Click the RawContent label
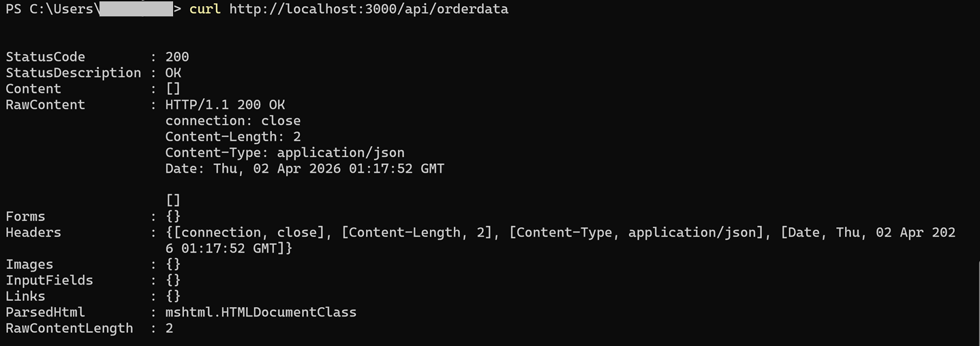 [x=45, y=105]
